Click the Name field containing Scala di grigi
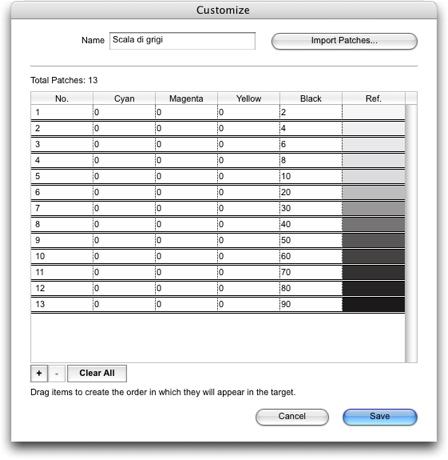448x460 pixels. pyautogui.click(x=182, y=41)
